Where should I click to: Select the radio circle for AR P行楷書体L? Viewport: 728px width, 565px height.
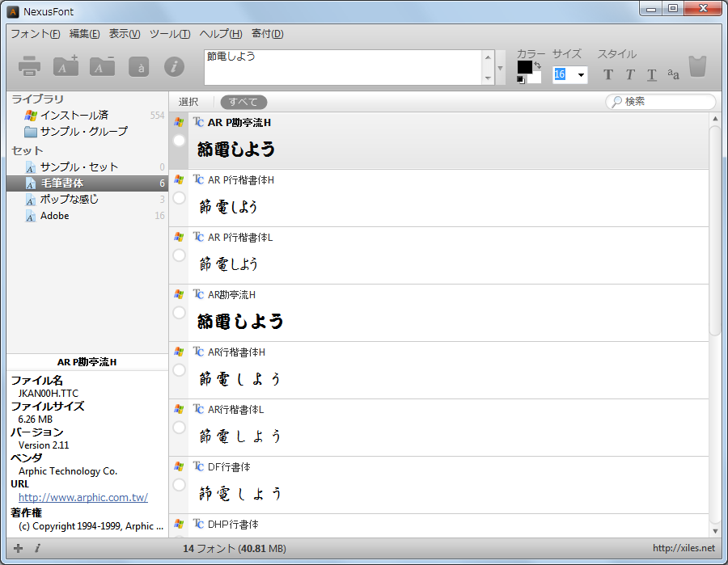[180, 255]
